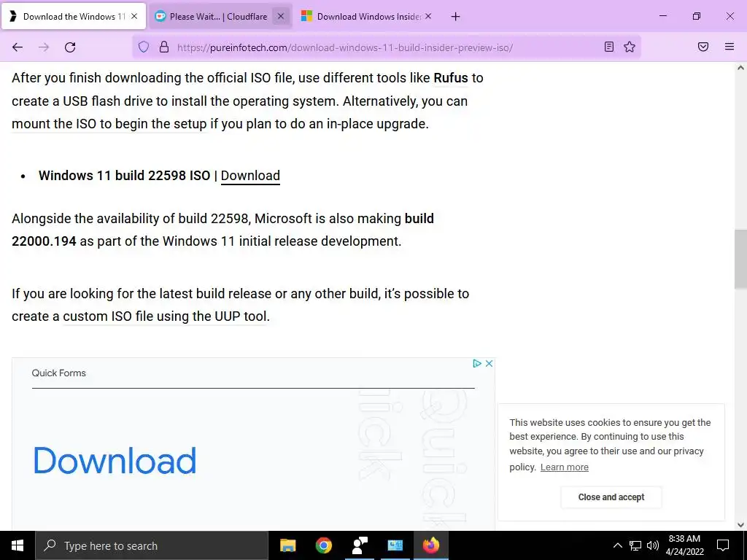
Task: Go back to the previous page
Action: [18, 47]
